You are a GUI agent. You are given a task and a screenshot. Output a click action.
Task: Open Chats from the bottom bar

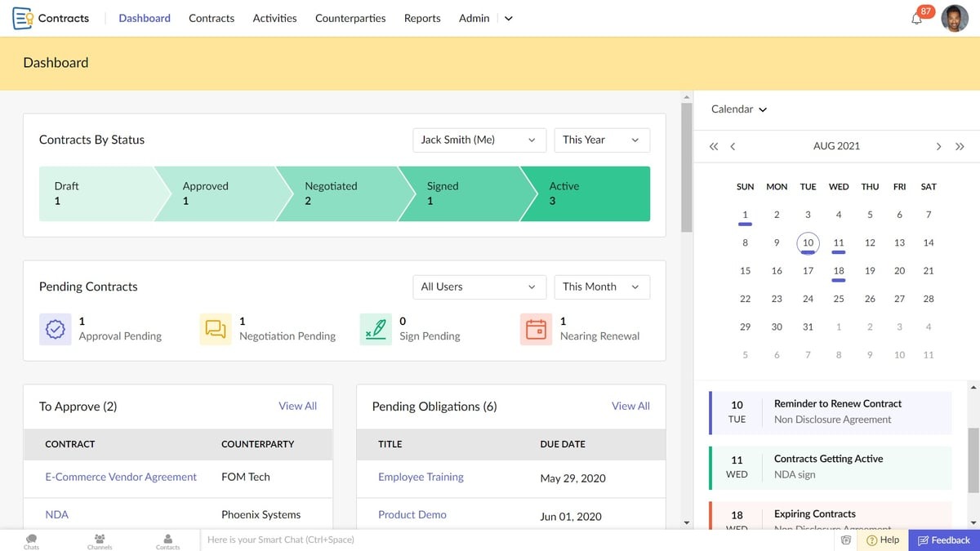click(x=31, y=540)
